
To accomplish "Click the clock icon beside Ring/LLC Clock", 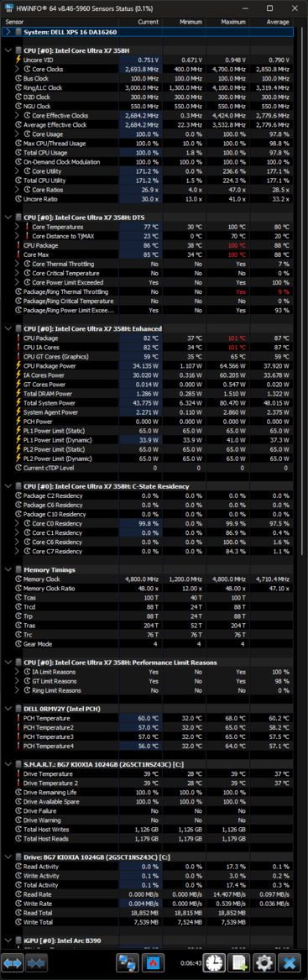I will pos(18,87).
